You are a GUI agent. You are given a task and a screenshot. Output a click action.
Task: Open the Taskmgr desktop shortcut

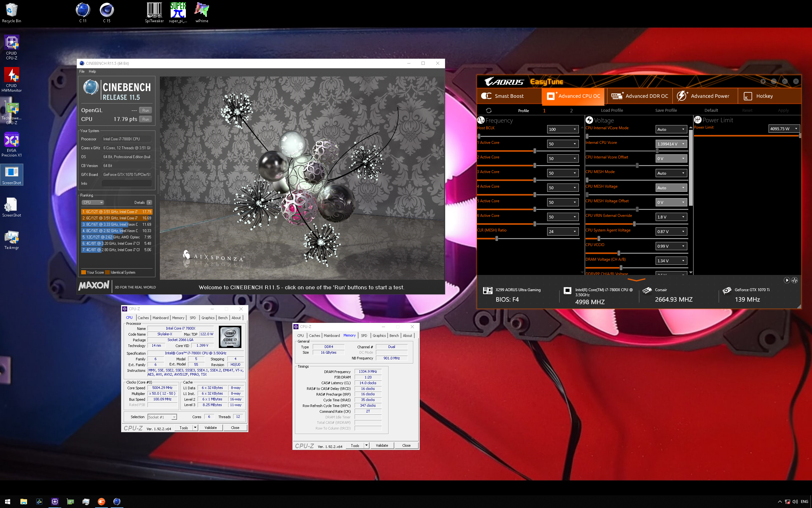click(11, 240)
